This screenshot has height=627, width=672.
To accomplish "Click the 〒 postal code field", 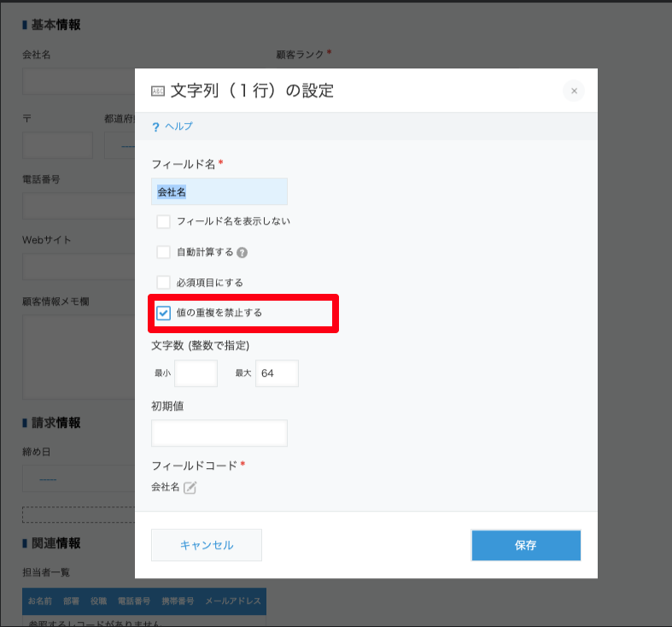I will click(57, 145).
